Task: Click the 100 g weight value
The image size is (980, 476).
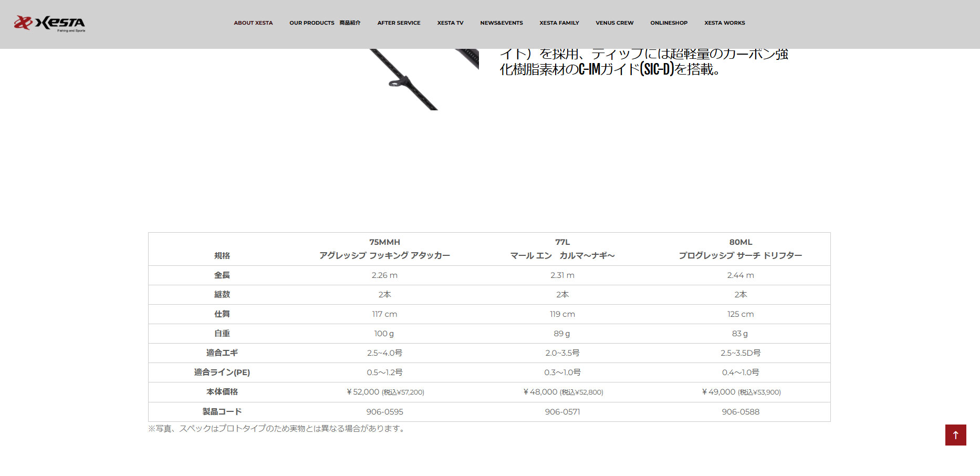Action: [x=384, y=334]
